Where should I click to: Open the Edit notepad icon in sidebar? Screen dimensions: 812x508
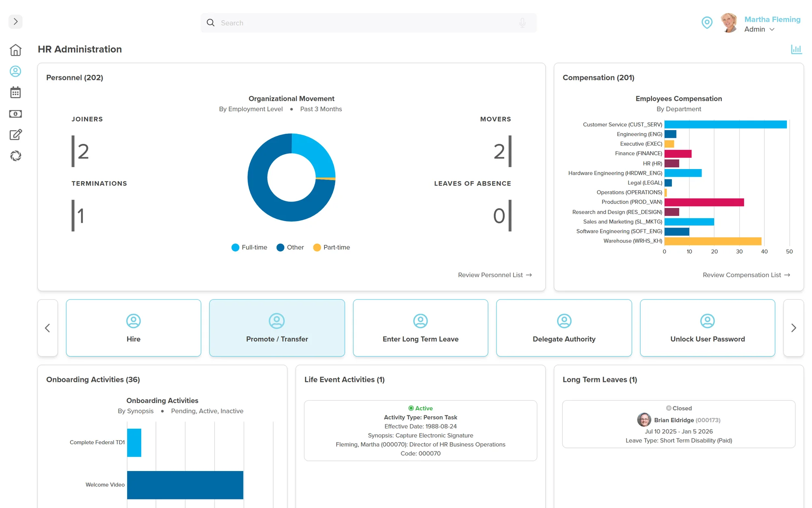(x=15, y=135)
